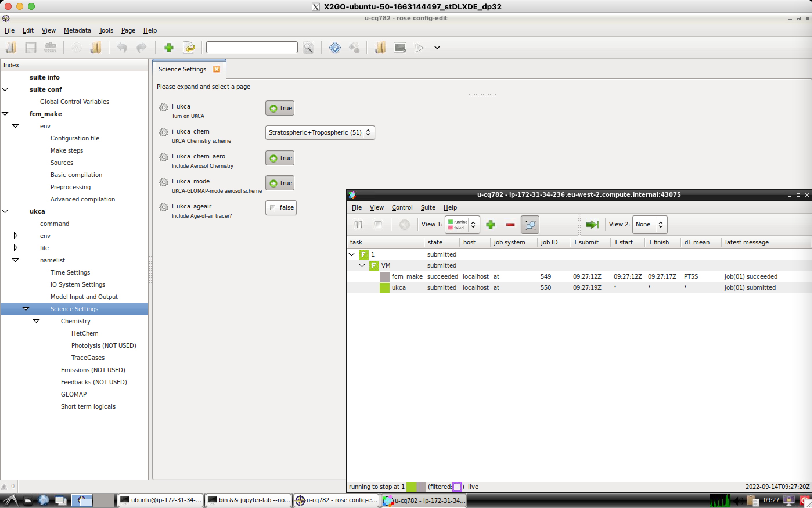Click the Run suite play triangle icon
Viewport: 812px width, 508px height.
[419, 48]
